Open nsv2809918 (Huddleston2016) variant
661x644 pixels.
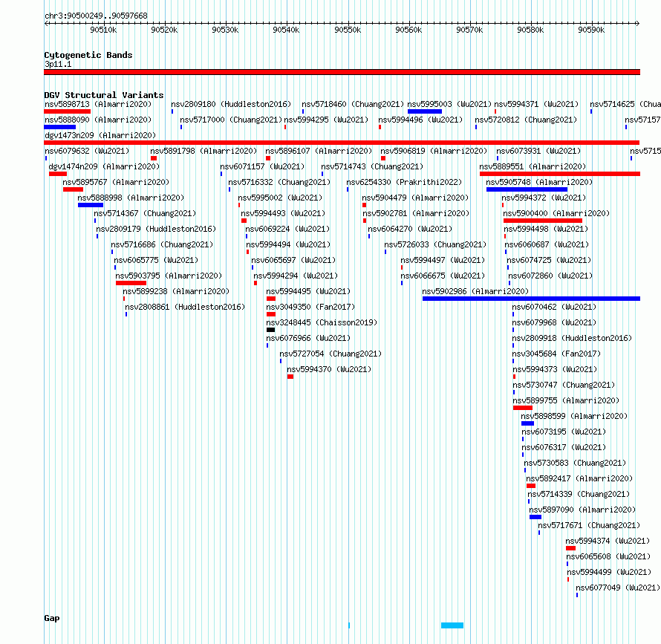pos(572,338)
